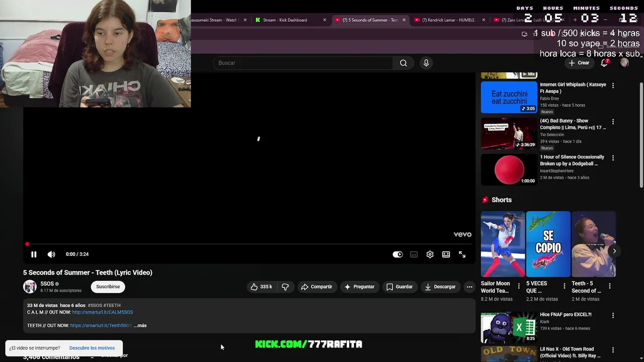644x362 pixels.
Task: Open the CALM5SOS smarturl link
Action: pyautogui.click(x=103, y=312)
